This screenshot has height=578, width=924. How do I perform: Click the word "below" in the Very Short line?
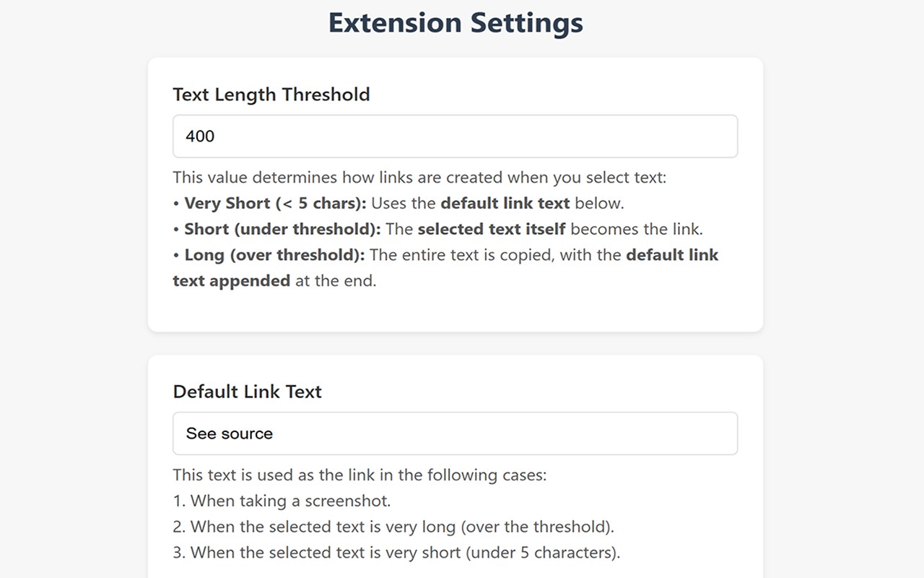(598, 203)
